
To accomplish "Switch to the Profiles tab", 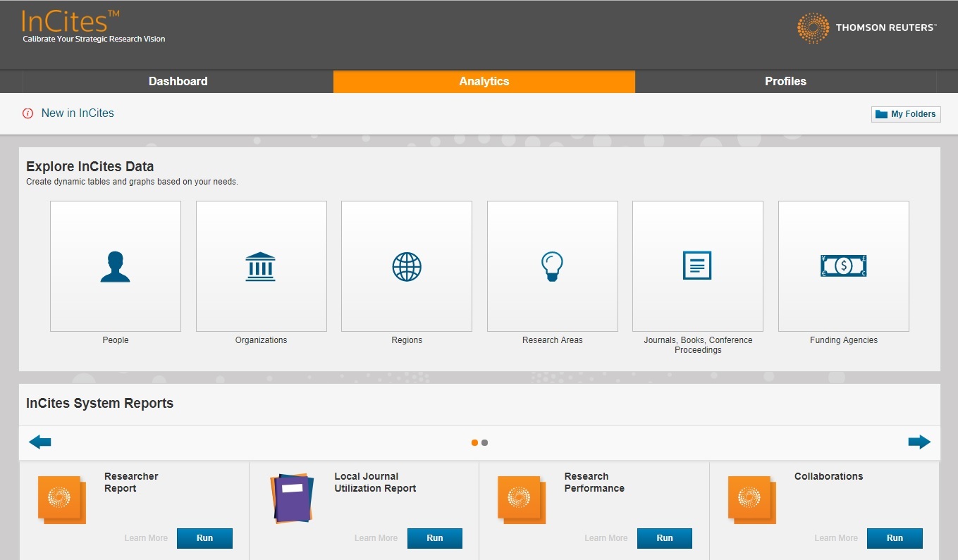I will (x=785, y=82).
